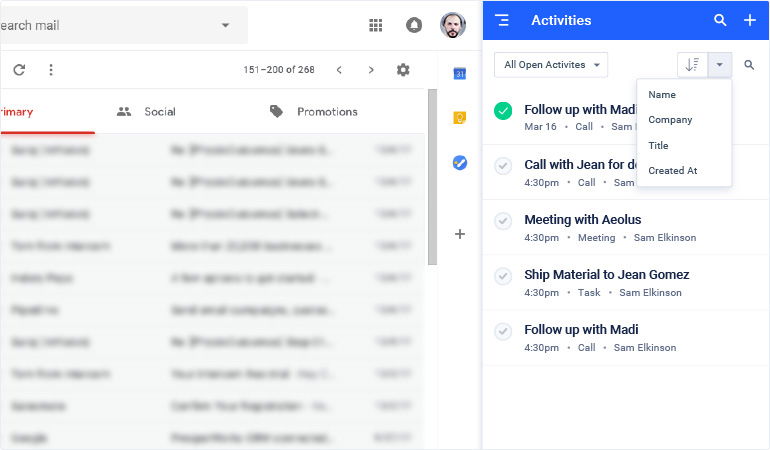Open Follow up with Madi Mar 16 title

point(580,110)
